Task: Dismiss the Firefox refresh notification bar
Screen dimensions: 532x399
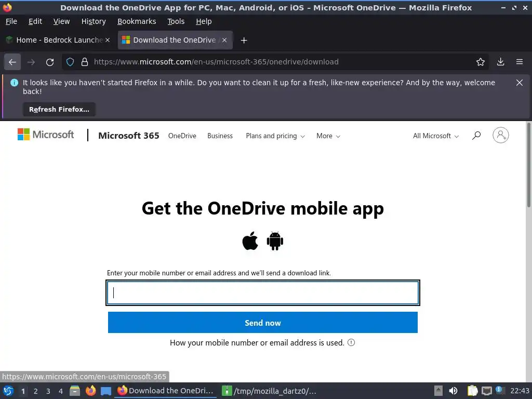Action: (520, 83)
